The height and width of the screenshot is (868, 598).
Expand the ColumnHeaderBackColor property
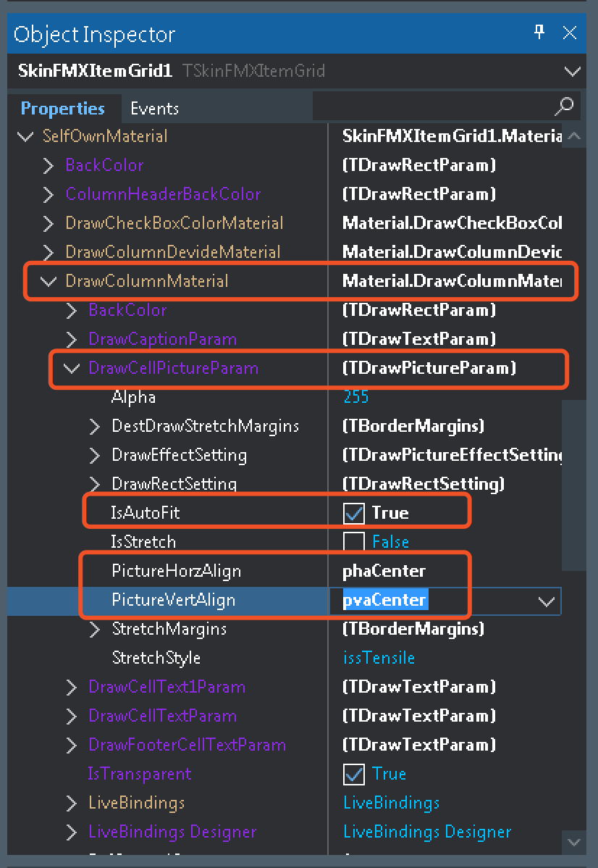49,194
